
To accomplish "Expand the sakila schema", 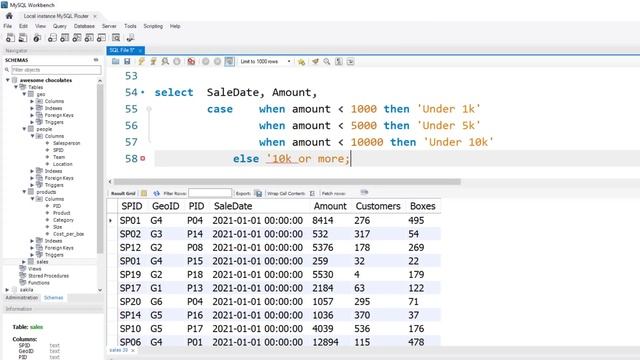I will coord(7,290).
